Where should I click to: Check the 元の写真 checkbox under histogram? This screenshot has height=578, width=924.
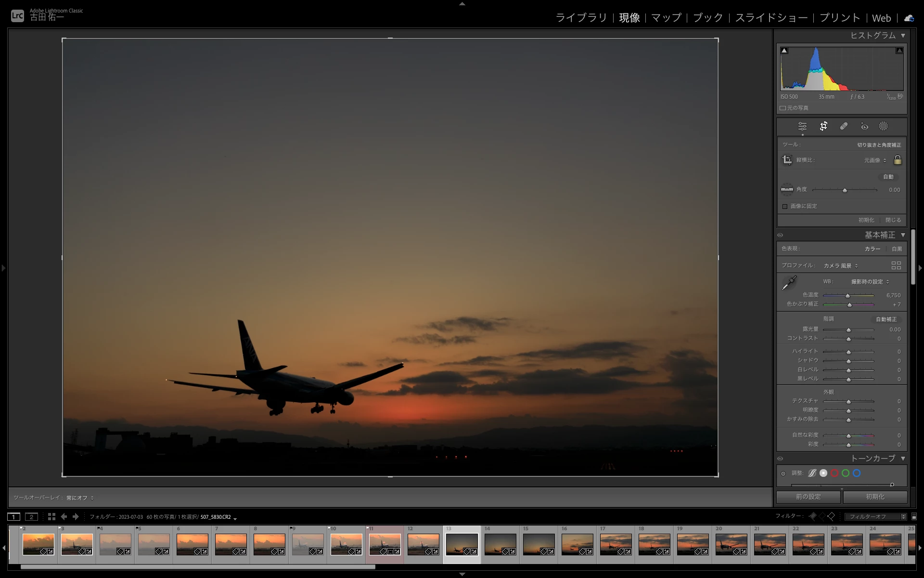click(783, 108)
